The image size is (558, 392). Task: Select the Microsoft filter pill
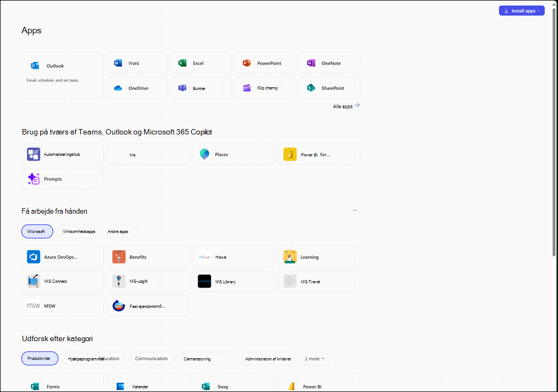pos(37,231)
